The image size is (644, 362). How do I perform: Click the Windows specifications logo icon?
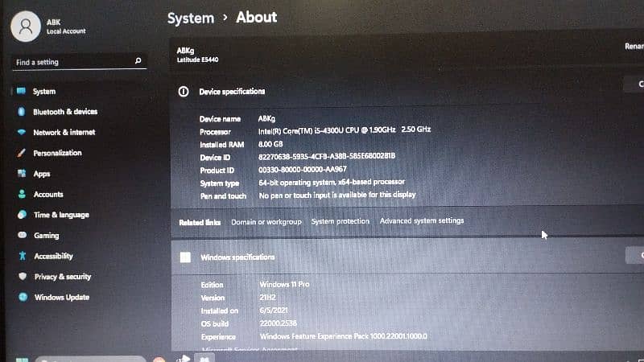coord(185,257)
